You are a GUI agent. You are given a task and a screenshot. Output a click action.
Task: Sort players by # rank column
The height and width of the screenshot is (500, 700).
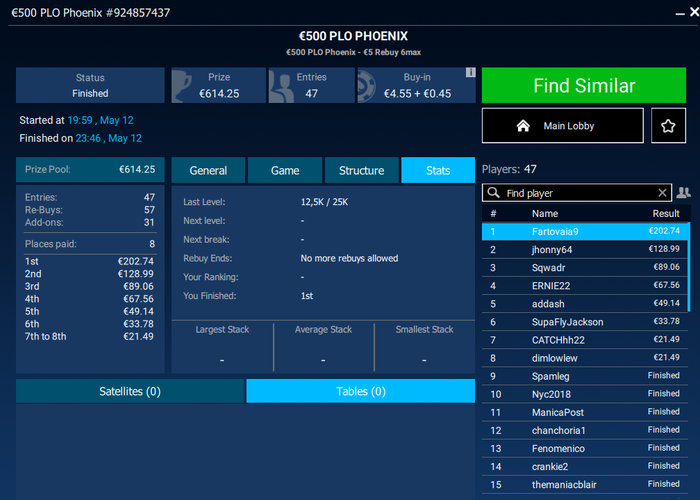493,213
